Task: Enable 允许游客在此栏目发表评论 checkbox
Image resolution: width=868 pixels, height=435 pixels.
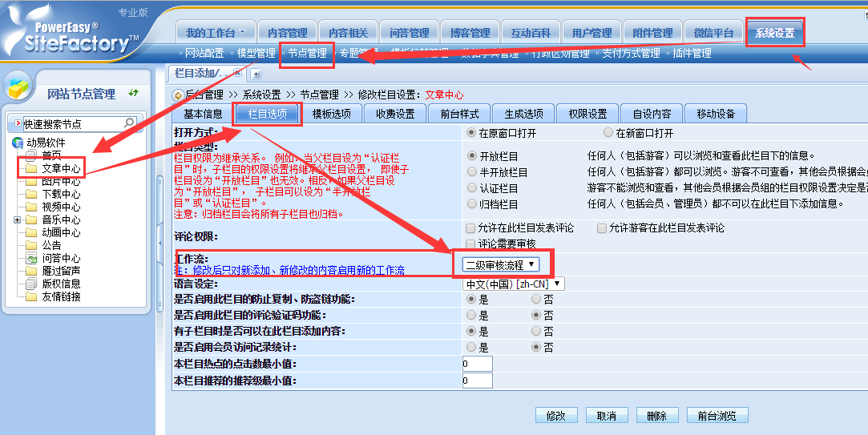Action: 602,228
